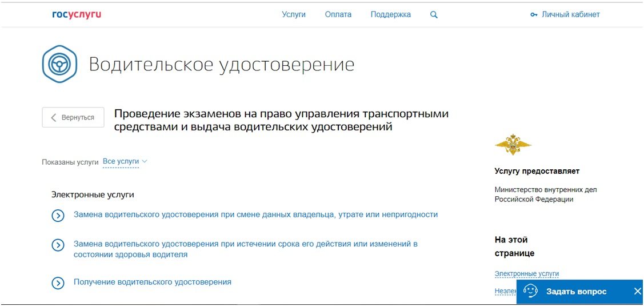Jump to Электронные услуги anchor in sidebar
The width and height of the screenshot is (644, 306).
click(526, 274)
